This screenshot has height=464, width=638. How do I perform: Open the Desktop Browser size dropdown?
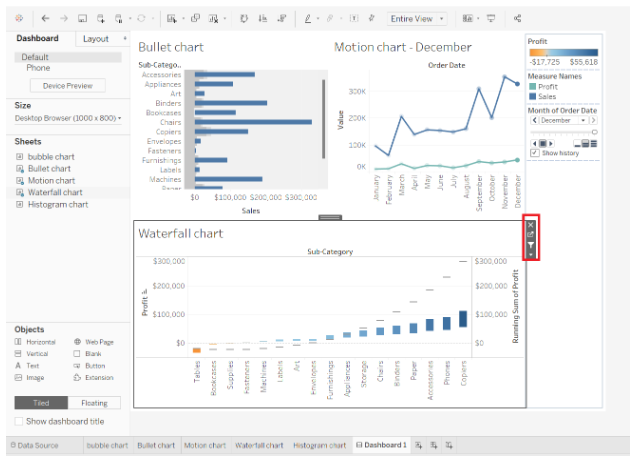coord(68,118)
